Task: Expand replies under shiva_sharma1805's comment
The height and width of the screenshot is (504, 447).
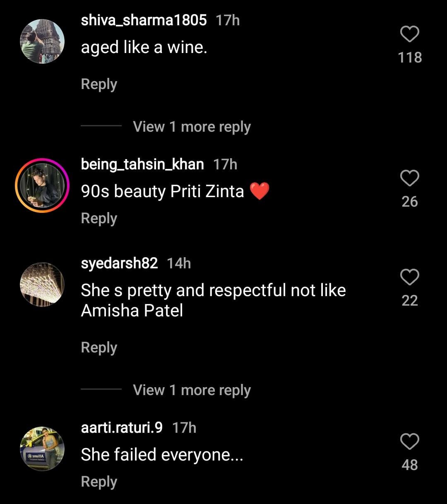Action: tap(192, 127)
